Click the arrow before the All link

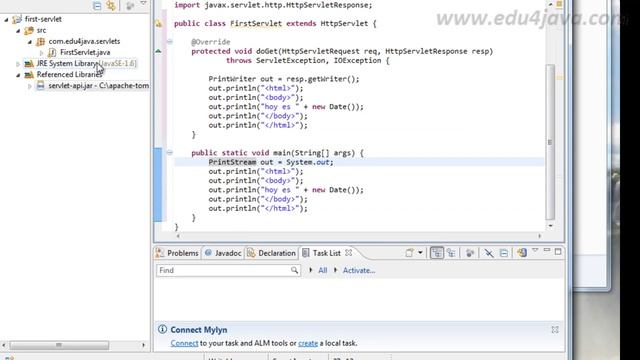[x=311, y=270]
